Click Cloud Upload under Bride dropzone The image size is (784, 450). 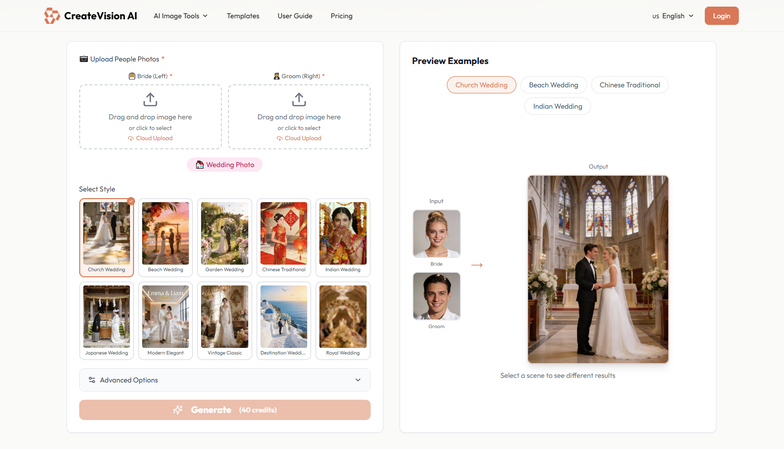150,138
